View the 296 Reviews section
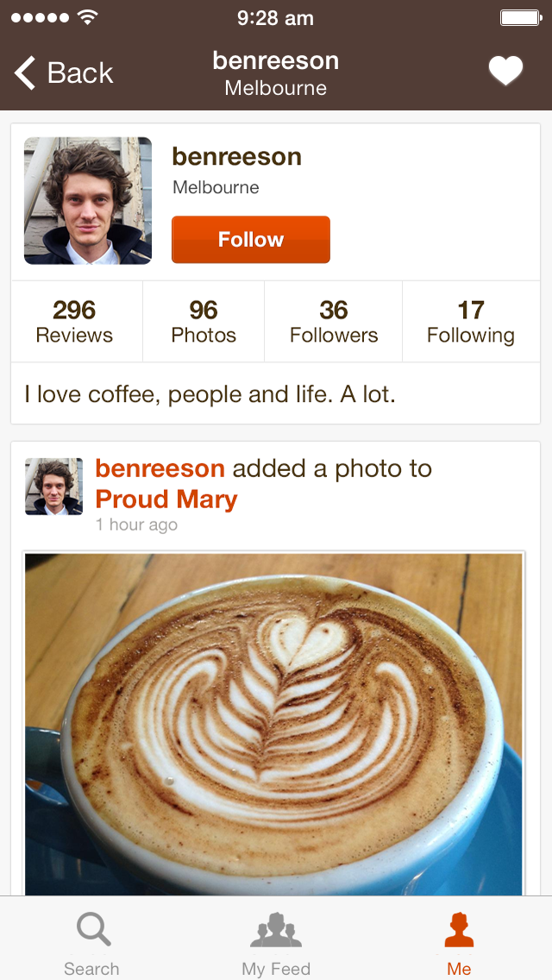 [75, 321]
